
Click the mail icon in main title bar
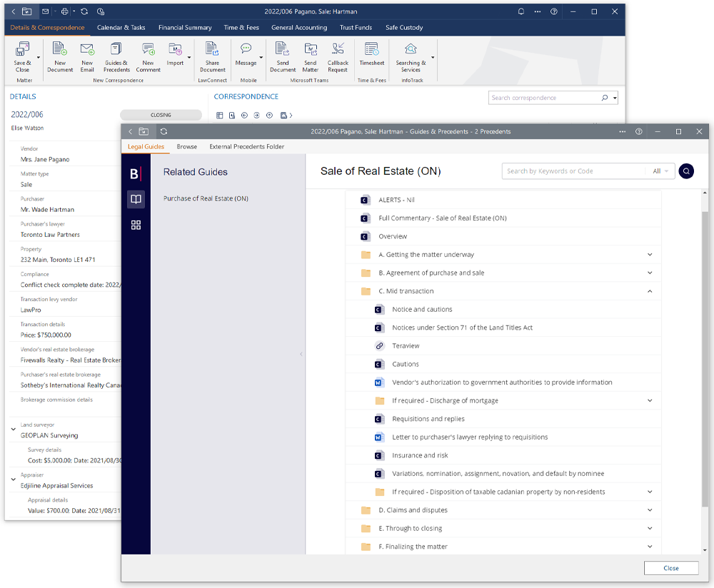pyautogui.click(x=45, y=11)
